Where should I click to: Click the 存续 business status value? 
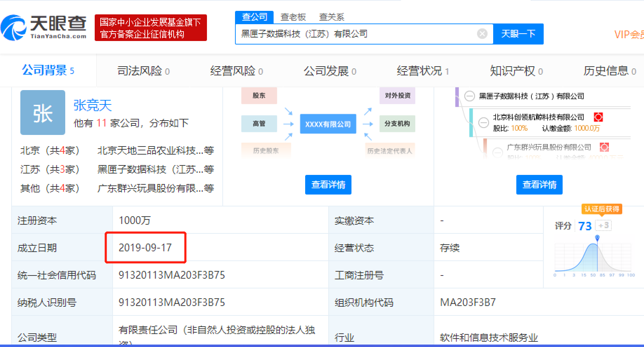pos(450,248)
